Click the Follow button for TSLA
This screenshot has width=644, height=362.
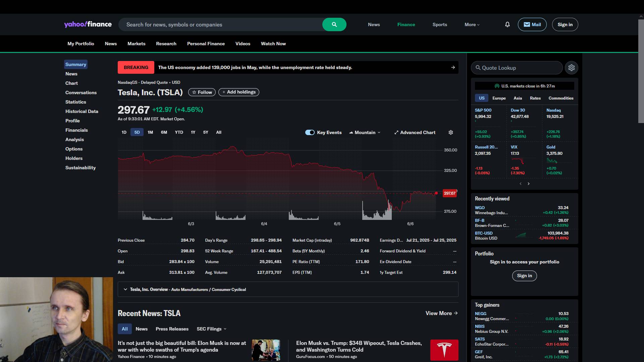(202, 92)
